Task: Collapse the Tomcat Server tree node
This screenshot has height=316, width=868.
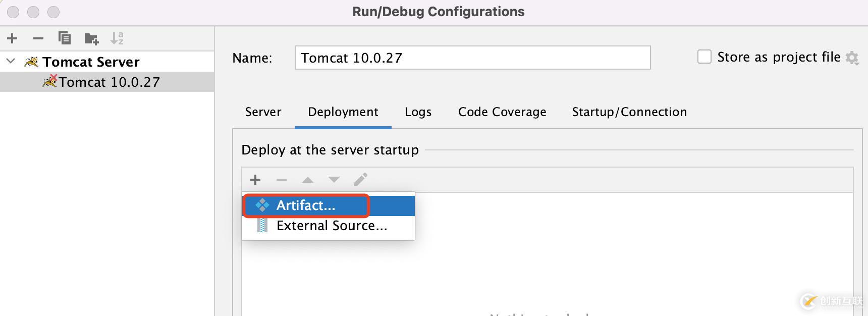Action: [11, 62]
